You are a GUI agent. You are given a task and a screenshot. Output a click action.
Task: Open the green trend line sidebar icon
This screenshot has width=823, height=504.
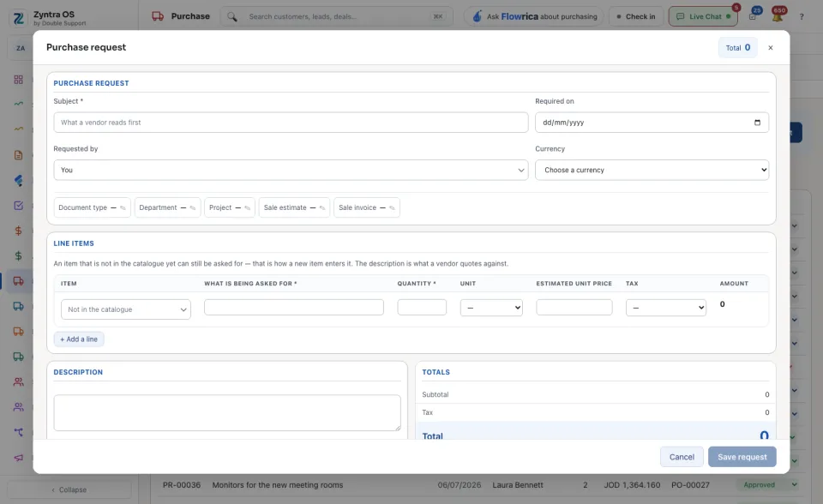point(18,104)
